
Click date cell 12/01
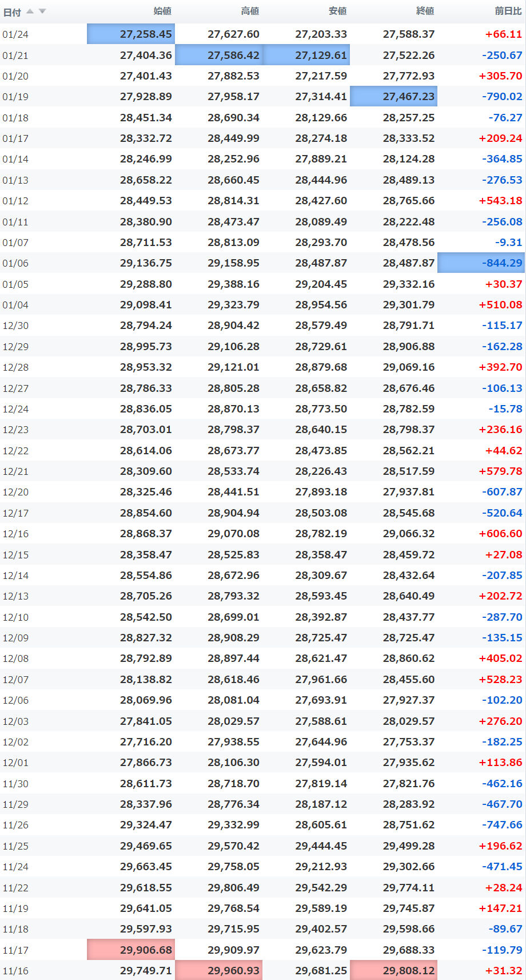click(x=15, y=763)
